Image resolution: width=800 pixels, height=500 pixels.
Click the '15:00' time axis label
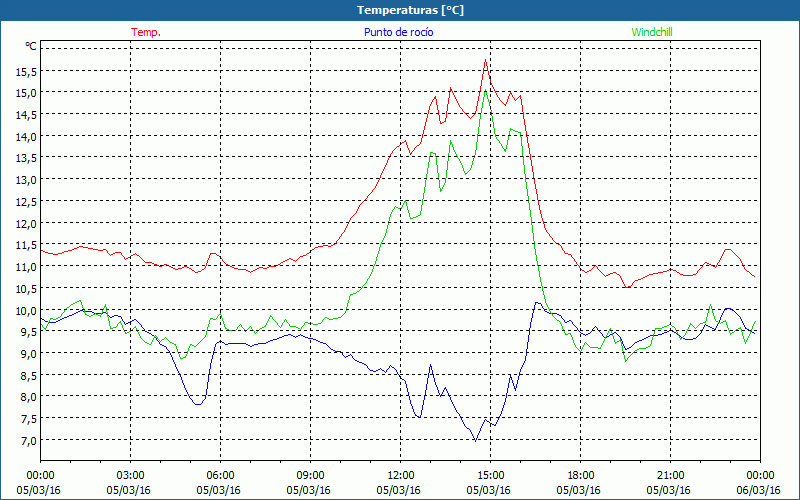coord(490,476)
